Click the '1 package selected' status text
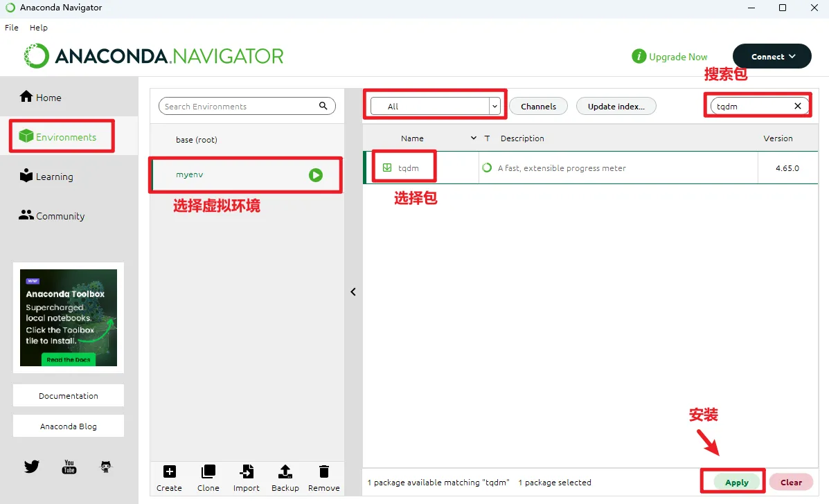This screenshot has width=829, height=504. click(x=555, y=483)
